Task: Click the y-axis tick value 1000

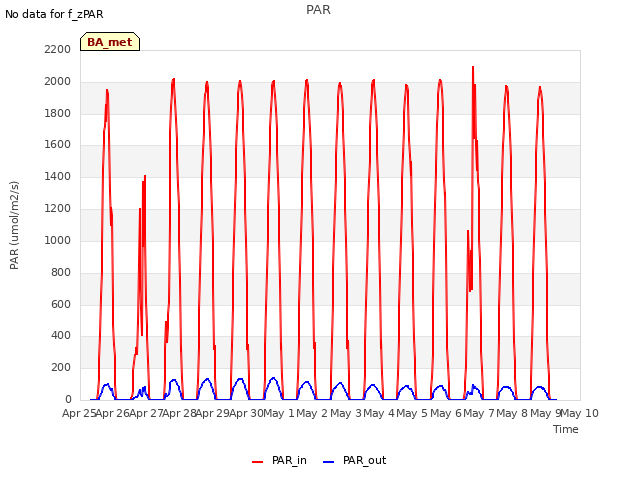Action: coord(58,240)
